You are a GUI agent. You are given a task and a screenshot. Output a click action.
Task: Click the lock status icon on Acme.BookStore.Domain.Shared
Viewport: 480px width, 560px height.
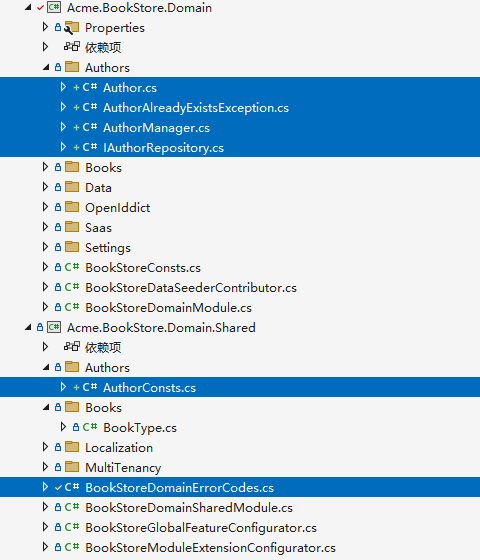pyautogui.click(x=40, y=328)
